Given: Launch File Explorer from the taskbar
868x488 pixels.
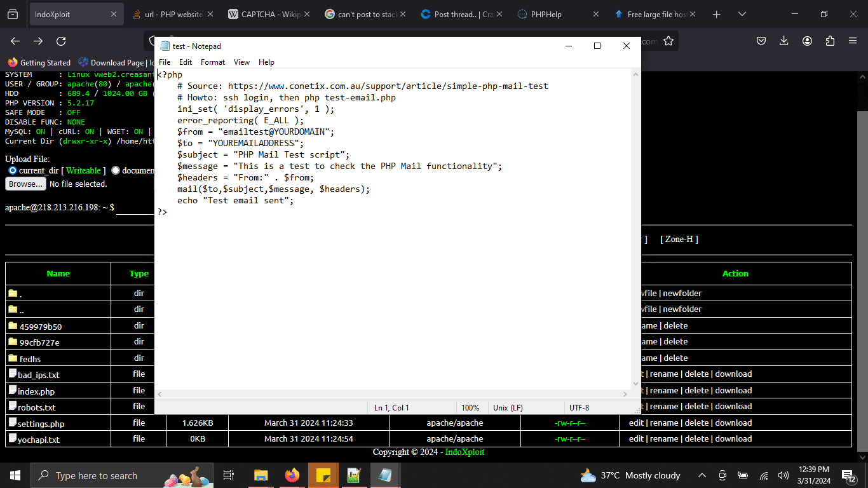Looking at the screenshot, I should 261,475.
